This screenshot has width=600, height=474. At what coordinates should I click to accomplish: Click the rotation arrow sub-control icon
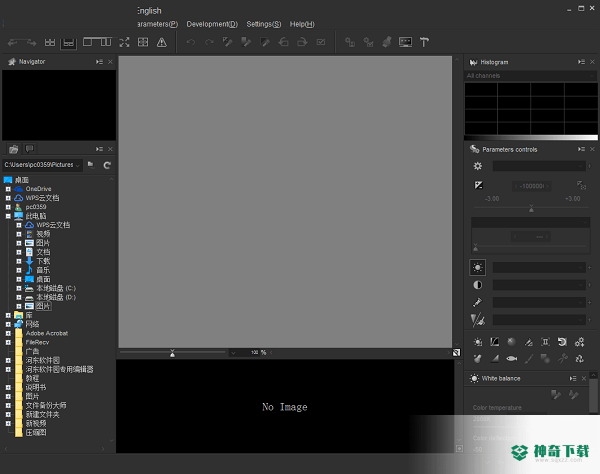pos(562,342)
